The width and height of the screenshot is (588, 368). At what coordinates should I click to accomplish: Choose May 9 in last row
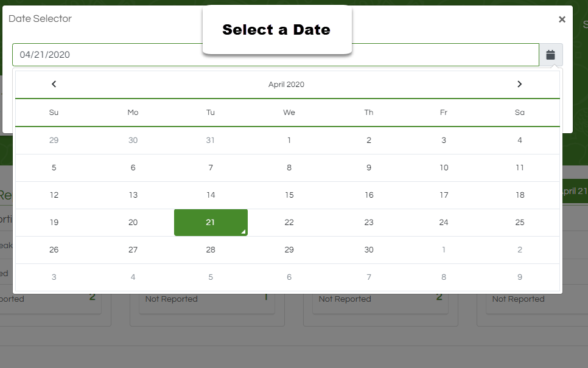(x=520, y=277)
